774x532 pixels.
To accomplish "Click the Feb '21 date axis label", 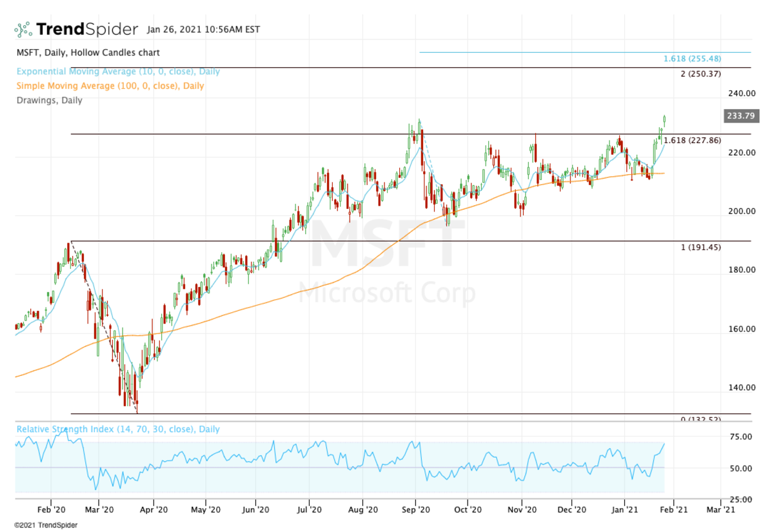I will (x=674, y=509).
